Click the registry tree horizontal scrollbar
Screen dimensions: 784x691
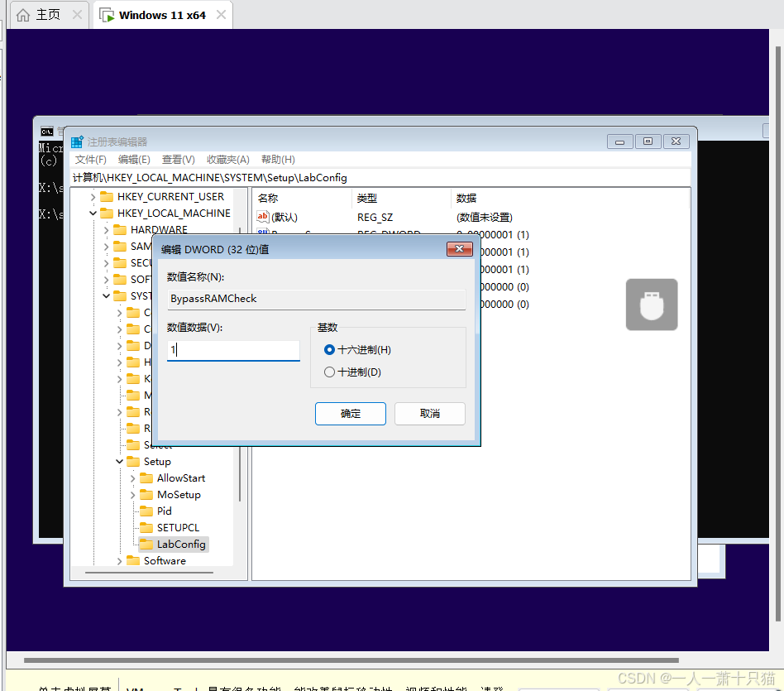point(150,573)
